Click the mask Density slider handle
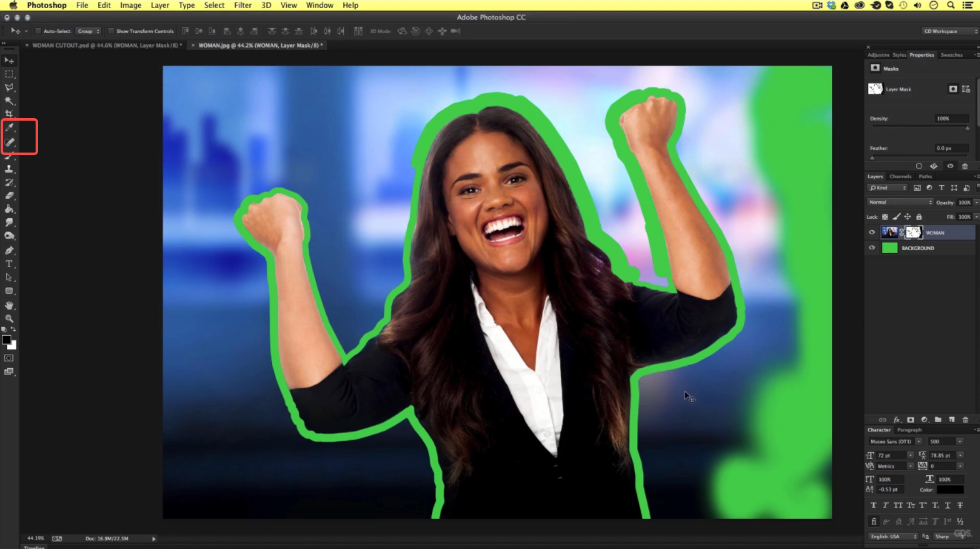 coord(967,128)
